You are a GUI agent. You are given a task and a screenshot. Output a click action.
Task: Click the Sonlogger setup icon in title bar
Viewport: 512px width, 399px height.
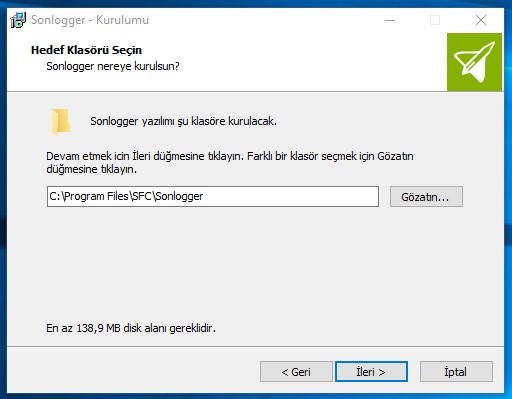[x=18, y=20]
